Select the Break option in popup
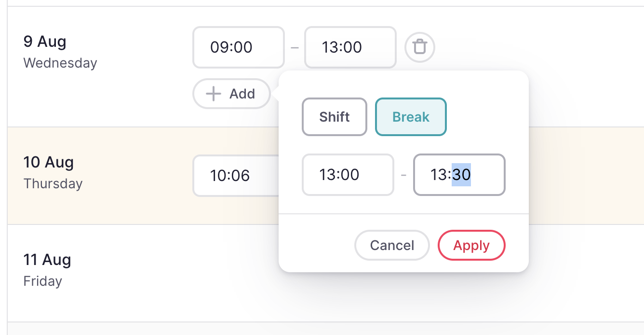 (411, 117)
